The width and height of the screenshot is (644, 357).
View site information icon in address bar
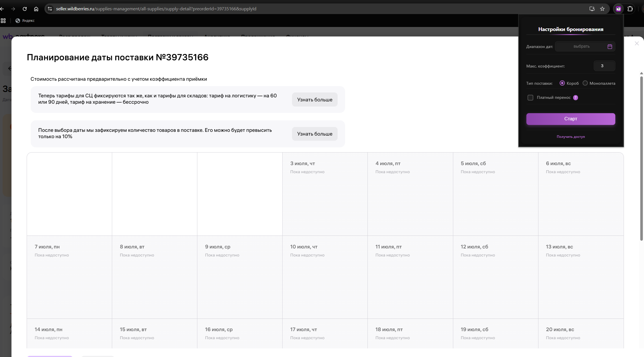[50, 9]
